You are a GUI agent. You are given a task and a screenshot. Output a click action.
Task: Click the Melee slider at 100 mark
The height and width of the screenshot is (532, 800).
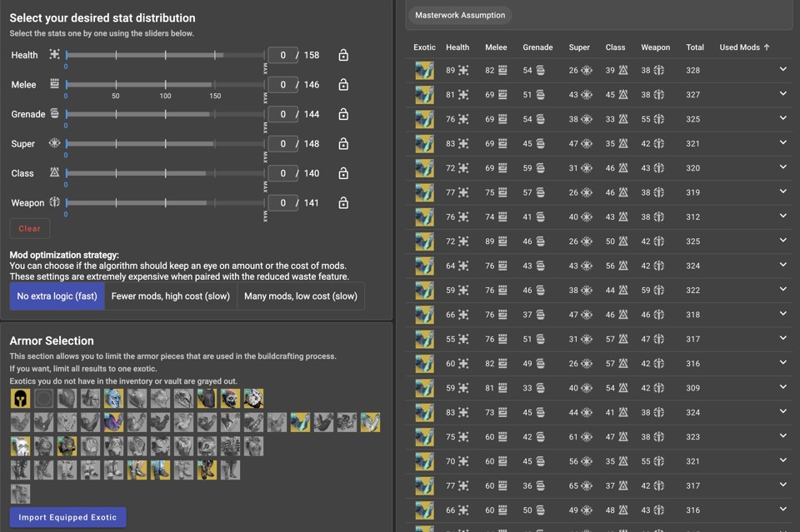tap(165, 84)
